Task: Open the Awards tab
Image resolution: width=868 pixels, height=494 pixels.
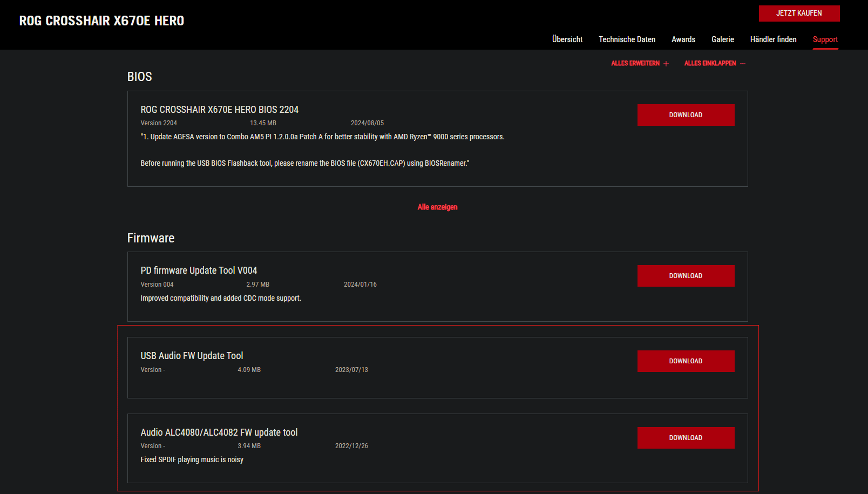Action: [683, 39]
